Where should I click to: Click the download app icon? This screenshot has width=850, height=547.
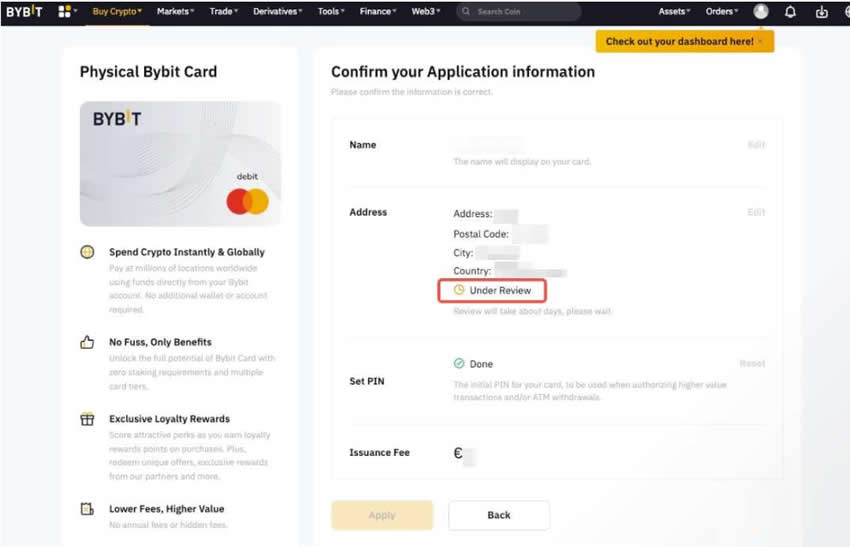(x=822, y=12)
